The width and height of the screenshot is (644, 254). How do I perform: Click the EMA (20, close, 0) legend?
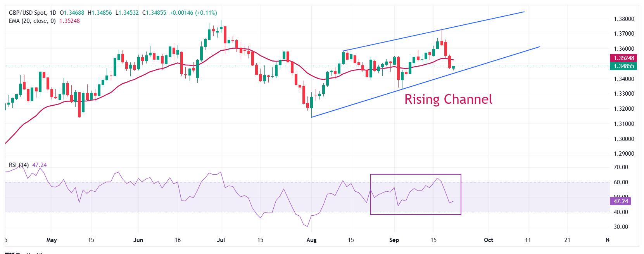pos(33,21)
